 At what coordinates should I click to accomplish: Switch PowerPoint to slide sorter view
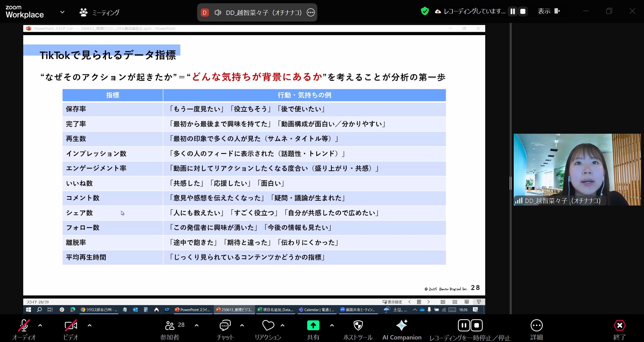[x=455, y=302]
